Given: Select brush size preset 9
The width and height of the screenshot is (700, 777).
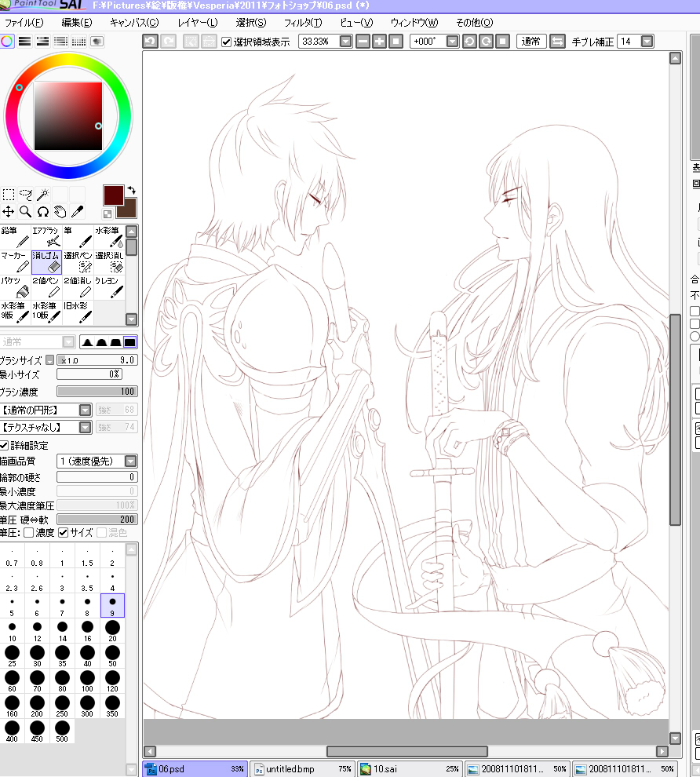Looking at the screenshot, I should [x=112, y=606].
